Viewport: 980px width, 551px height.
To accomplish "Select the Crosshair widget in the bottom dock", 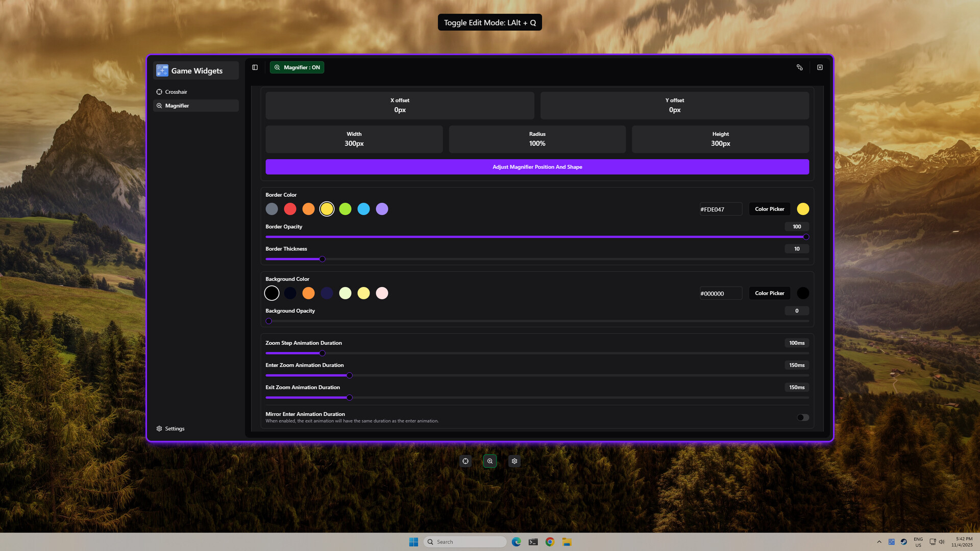I will point(465,461).
